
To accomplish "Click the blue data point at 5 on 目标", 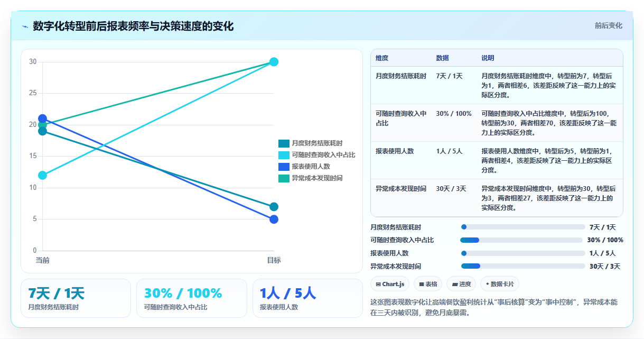I will coord(274,219).
